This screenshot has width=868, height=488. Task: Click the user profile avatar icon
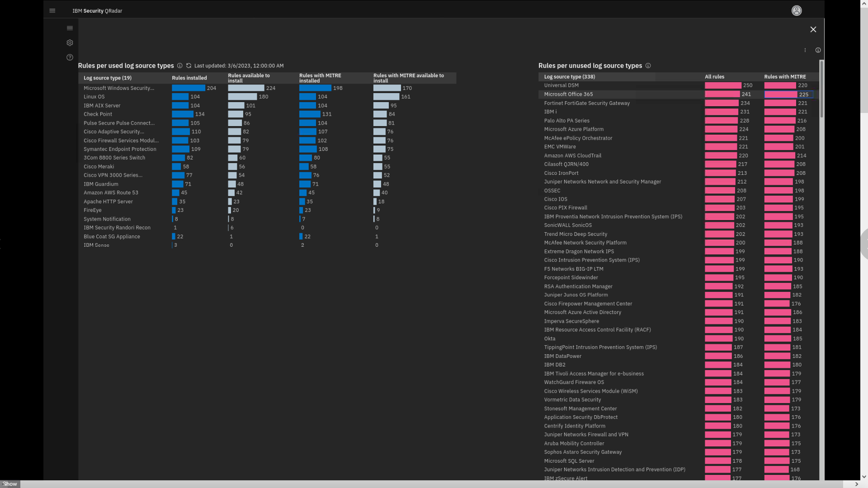click(797, 11)
